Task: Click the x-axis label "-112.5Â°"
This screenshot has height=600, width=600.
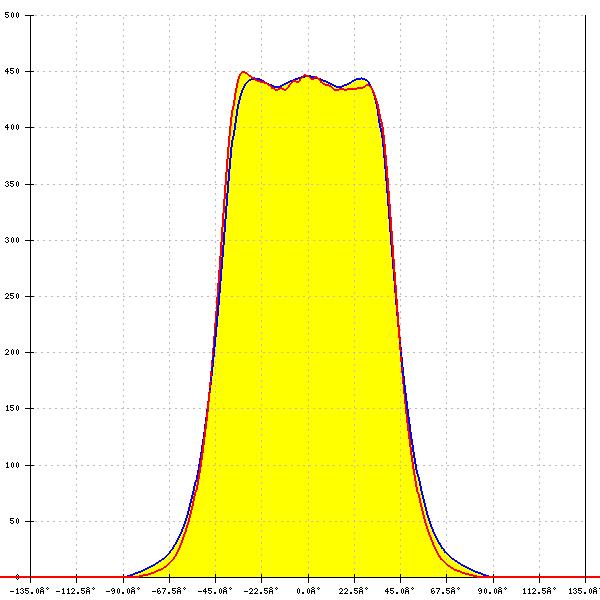Action: (x=76, y=591)
